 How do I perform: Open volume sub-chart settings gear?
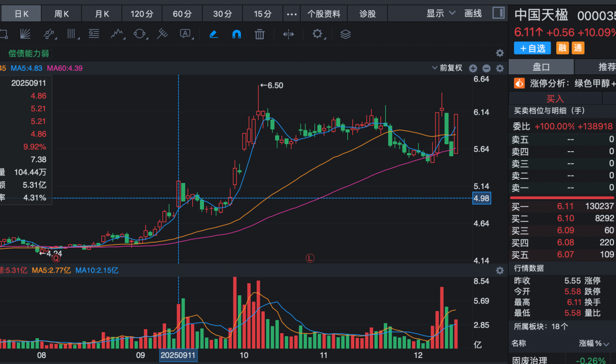[500, 270]
